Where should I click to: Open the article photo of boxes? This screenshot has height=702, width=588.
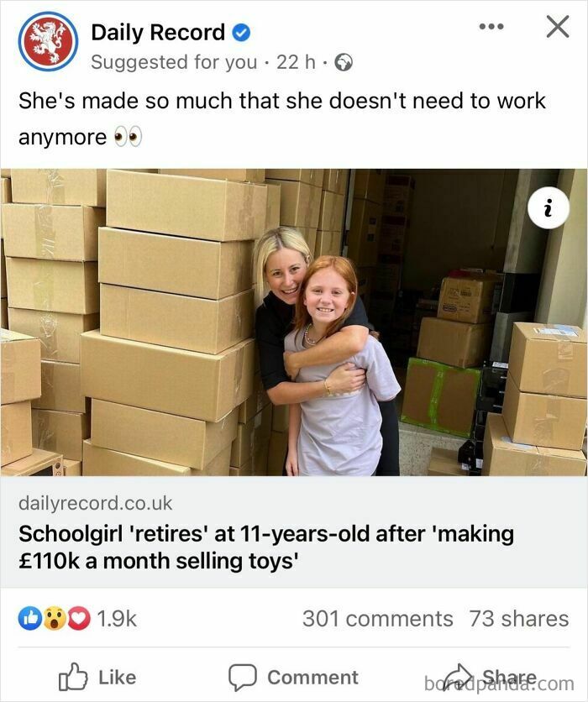pyautogui.click(x=294, y=322)
